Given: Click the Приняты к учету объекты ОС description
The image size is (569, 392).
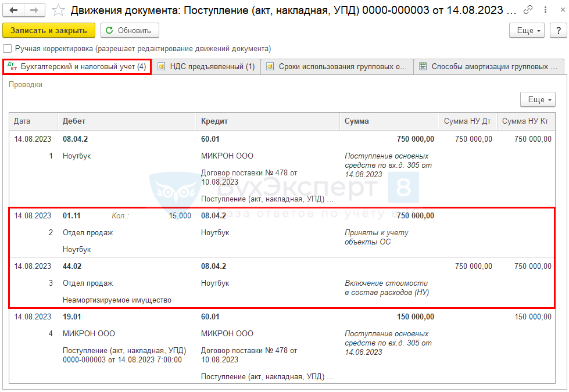Looking at the screenshot, I should coord(376,237).
